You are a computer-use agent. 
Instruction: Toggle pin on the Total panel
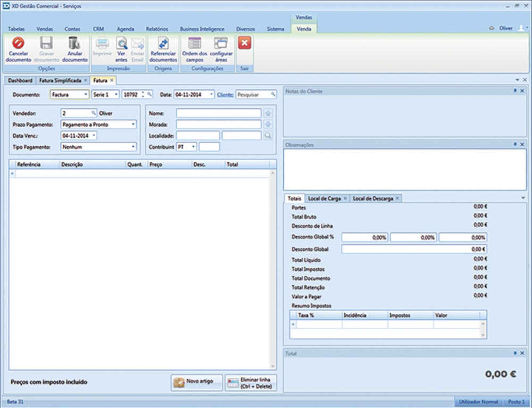[x=515, y=353]
